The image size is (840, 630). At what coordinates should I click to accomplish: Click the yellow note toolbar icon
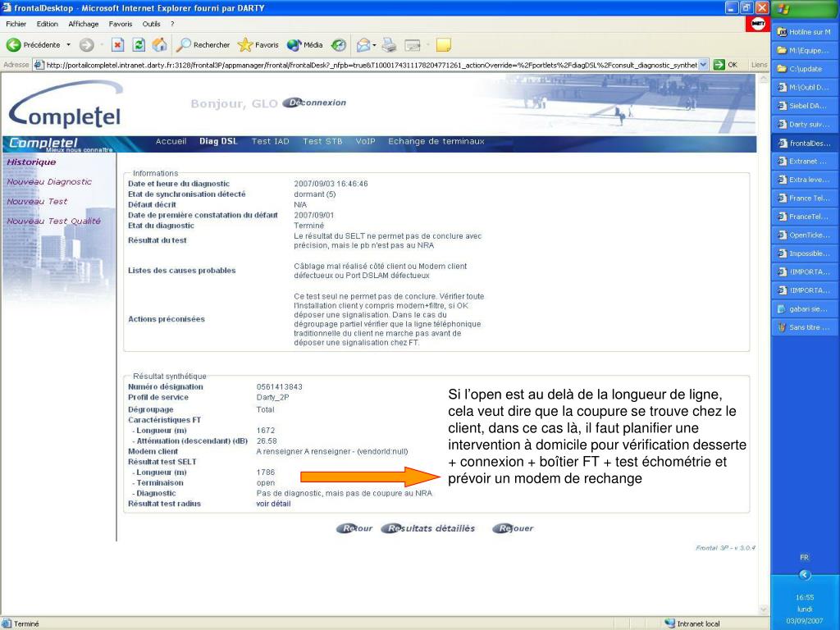click(x=443, y=45)
